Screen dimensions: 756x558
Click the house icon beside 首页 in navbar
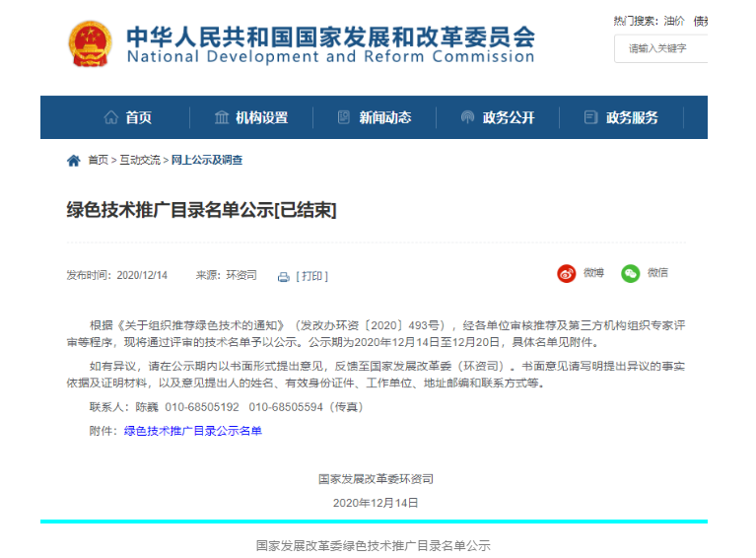[111, 117]
